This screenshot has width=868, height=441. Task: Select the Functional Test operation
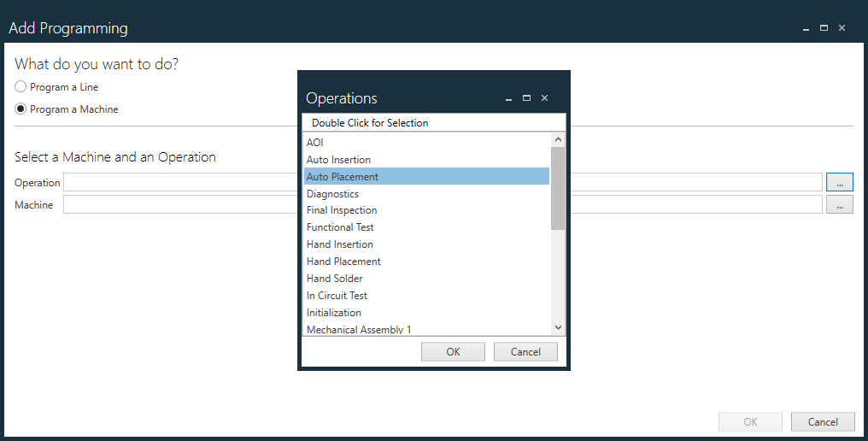click(340, 227)
